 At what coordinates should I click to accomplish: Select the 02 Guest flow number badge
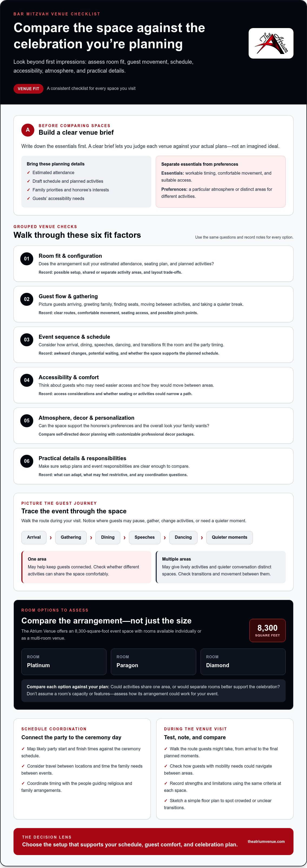27,299
